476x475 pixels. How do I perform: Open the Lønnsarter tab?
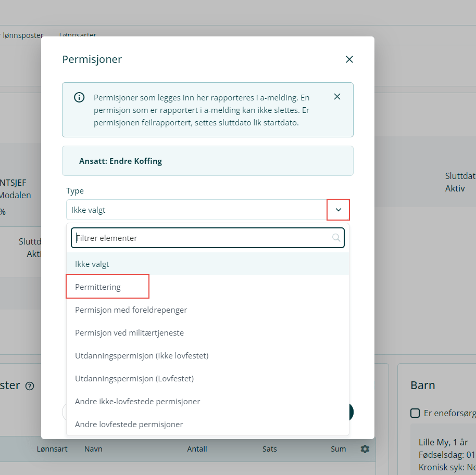(78, 35)
